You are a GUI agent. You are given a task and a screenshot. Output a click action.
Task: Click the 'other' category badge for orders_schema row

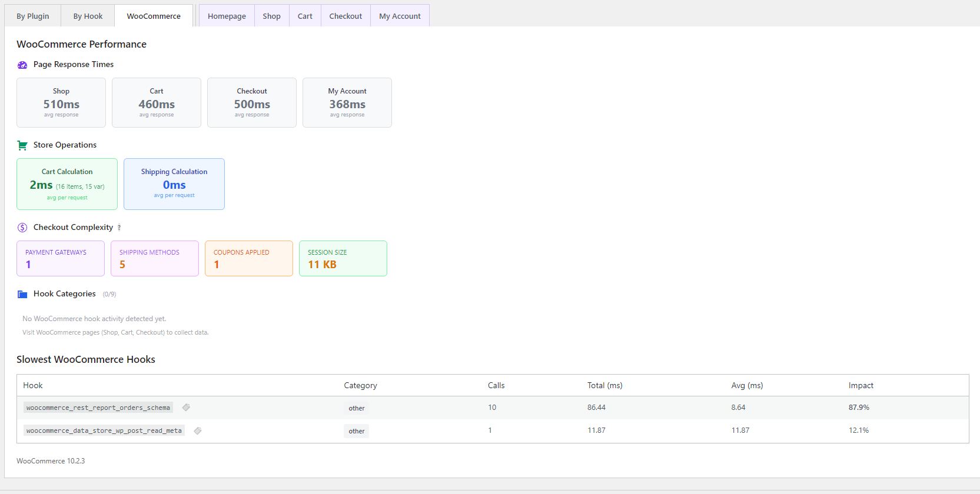[x=357, y=408]
